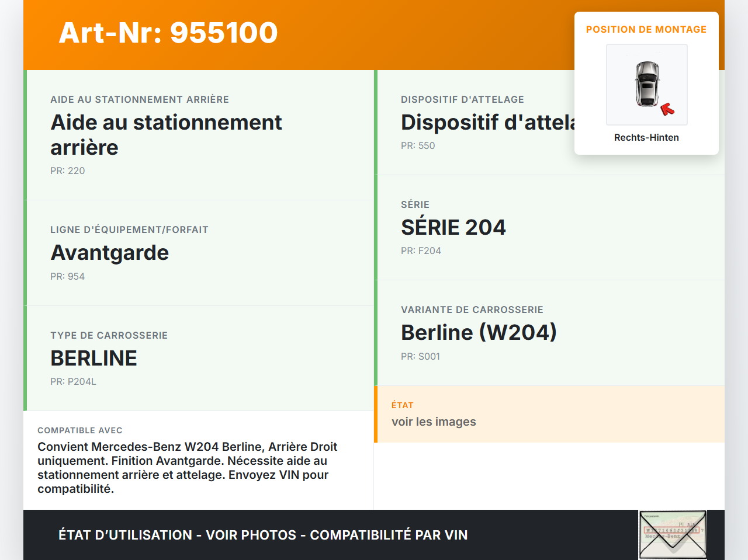The height and width of the screenshot is (560, 748).
Task: Toggle the POSITION DE MONTAGE overlay card
Action: (646, 29)
